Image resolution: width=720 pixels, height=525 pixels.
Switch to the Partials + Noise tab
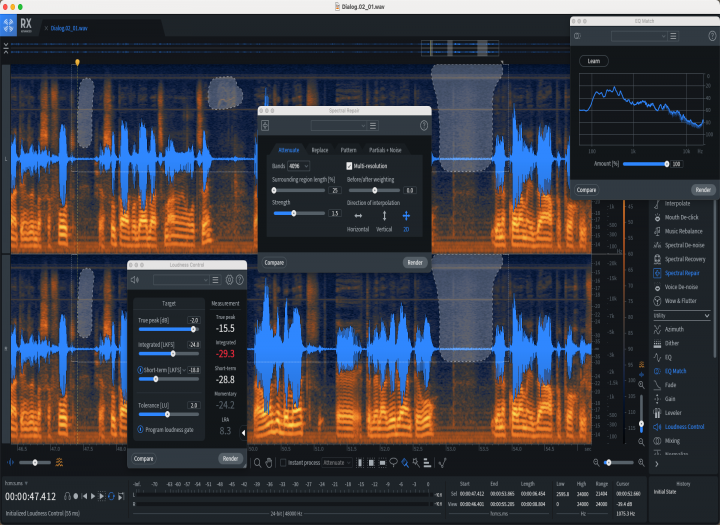click(385, 150)
